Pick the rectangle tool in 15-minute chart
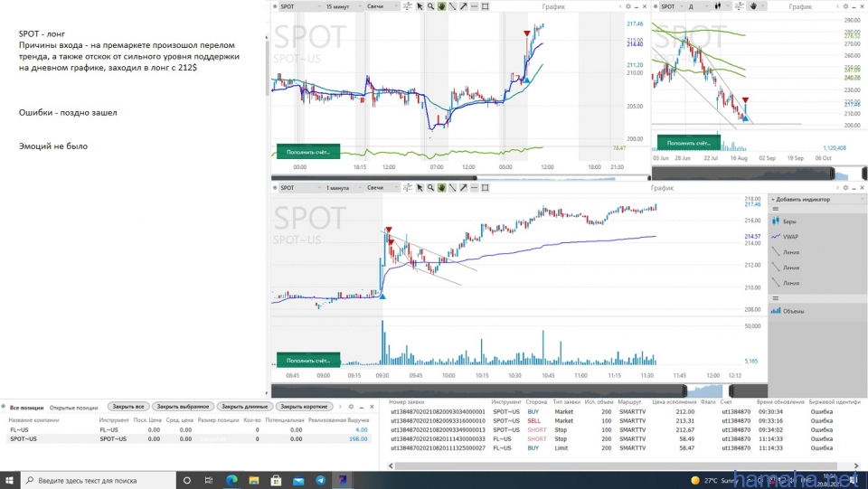This screenshot has height=489, width=868. click(486, 6)
